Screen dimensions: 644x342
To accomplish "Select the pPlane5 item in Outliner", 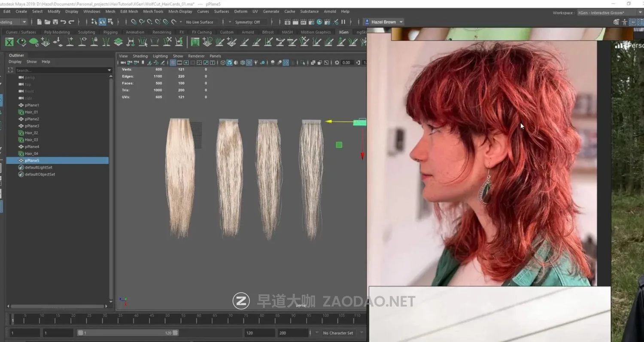I will [x=58, y=160].
